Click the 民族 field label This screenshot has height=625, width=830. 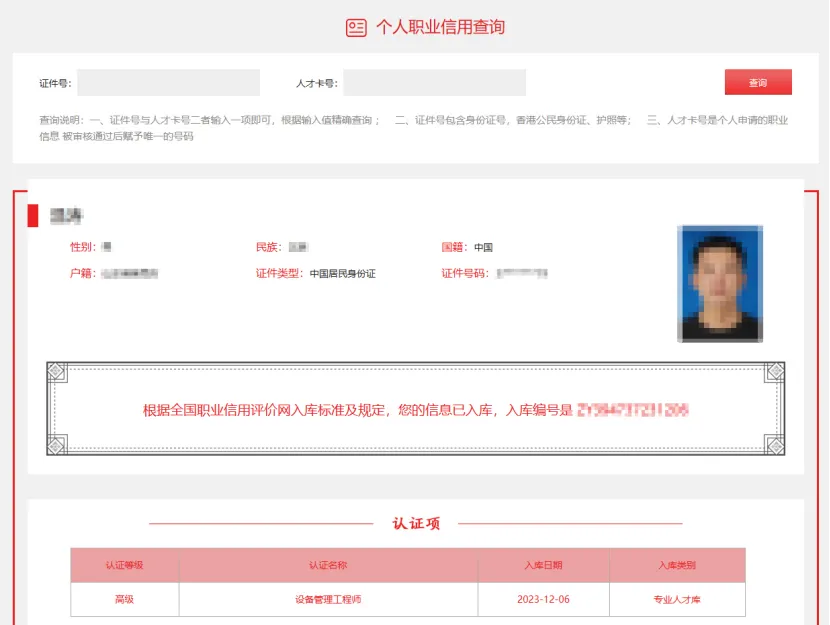[x=269, y=247]
